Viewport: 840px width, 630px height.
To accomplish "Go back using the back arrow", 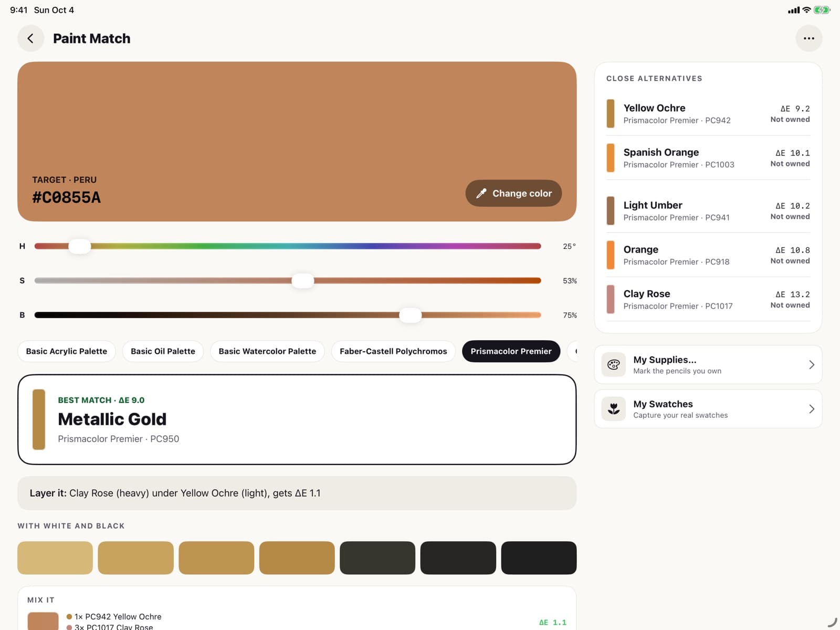I will point(30,38).
